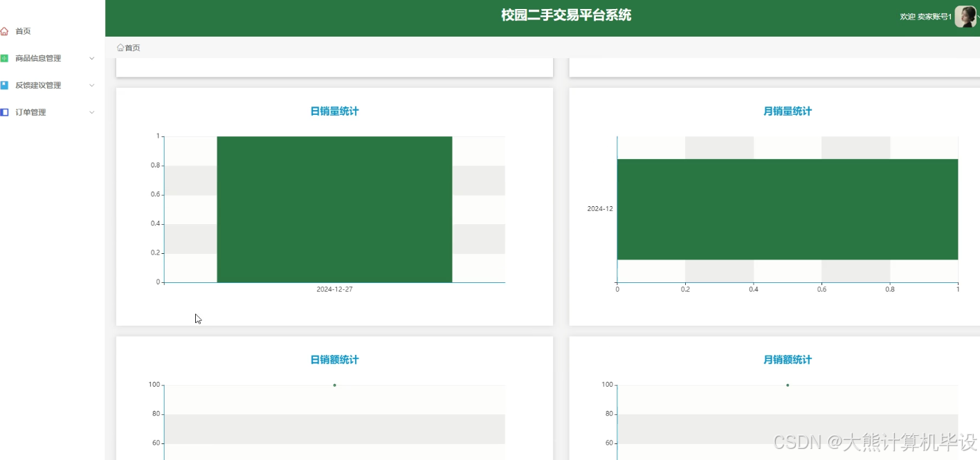Expand the 商品信息管理 menu chevron
Image resolution: width=980 pixels, height=460 pixels.
(x=92, y=58)
